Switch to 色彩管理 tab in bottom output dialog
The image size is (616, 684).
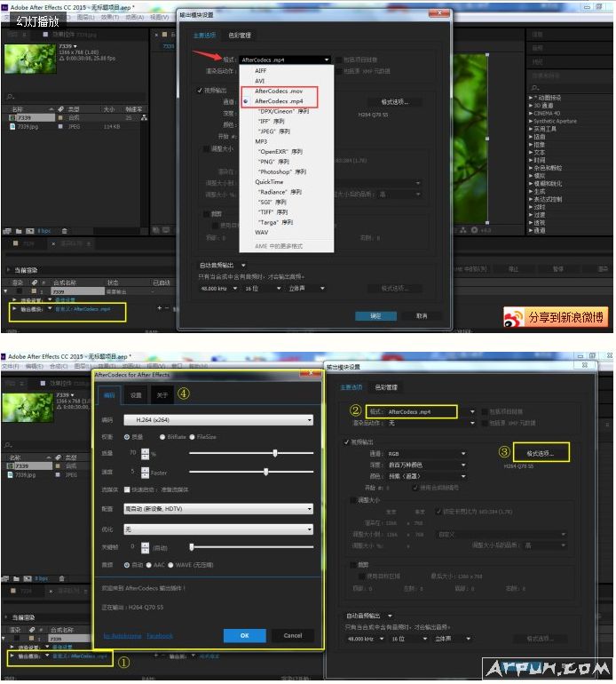coord(386,387)
